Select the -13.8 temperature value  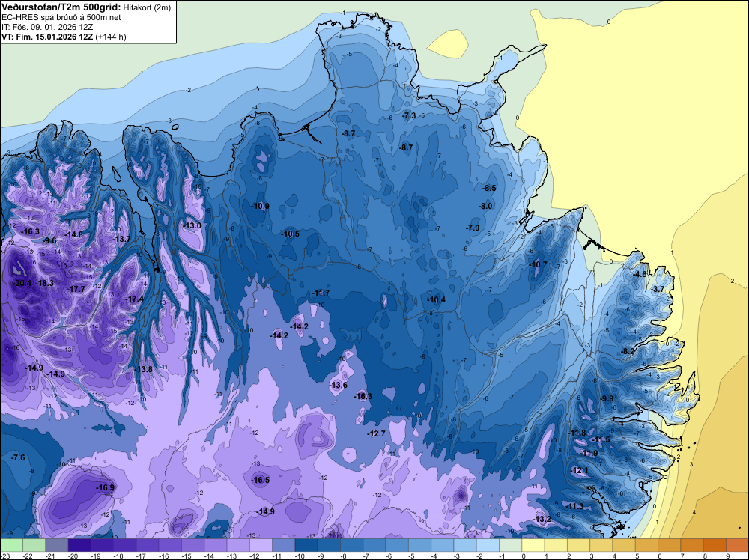tap(143, 370)
